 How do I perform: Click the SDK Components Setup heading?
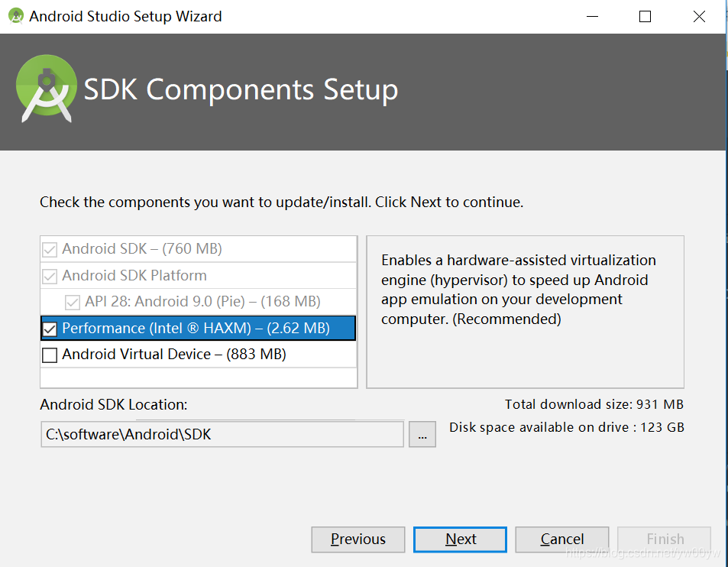pyautogui.click(x=241, y=89)
